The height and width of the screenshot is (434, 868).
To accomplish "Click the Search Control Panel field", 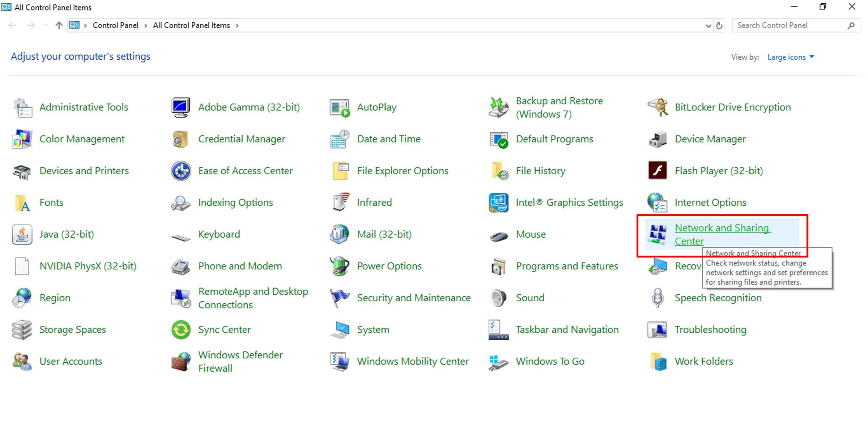I will (788, 25).
